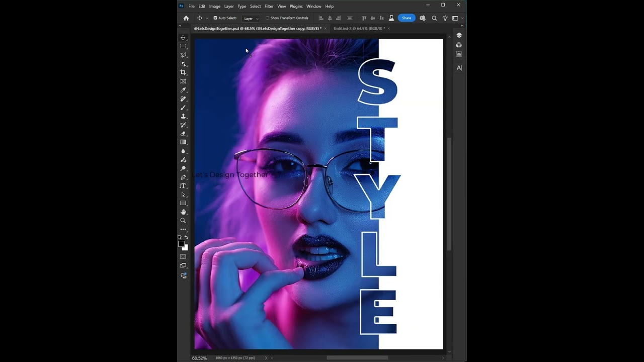
Task: Select the Zoom tool
Action: pyautogui.click(x=183, y=220)
